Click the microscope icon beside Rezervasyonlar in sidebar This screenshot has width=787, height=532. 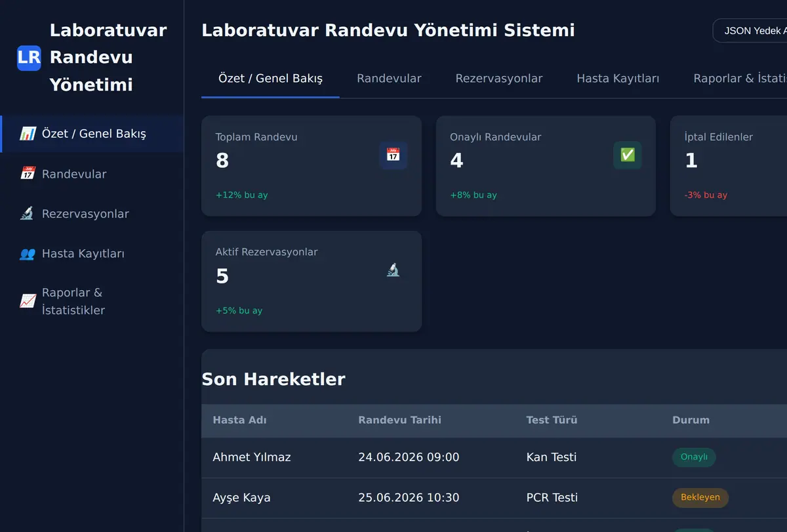pos(28,214)
